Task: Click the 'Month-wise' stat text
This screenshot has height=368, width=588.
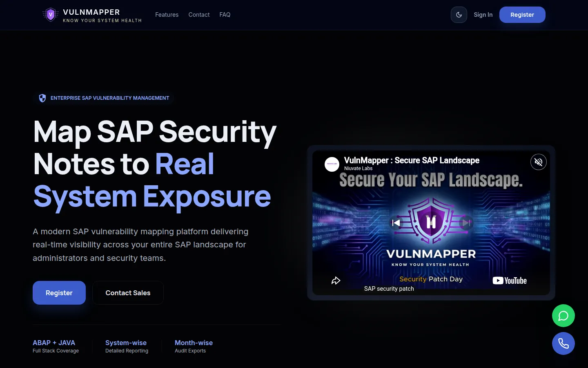Action: point(194,343)
